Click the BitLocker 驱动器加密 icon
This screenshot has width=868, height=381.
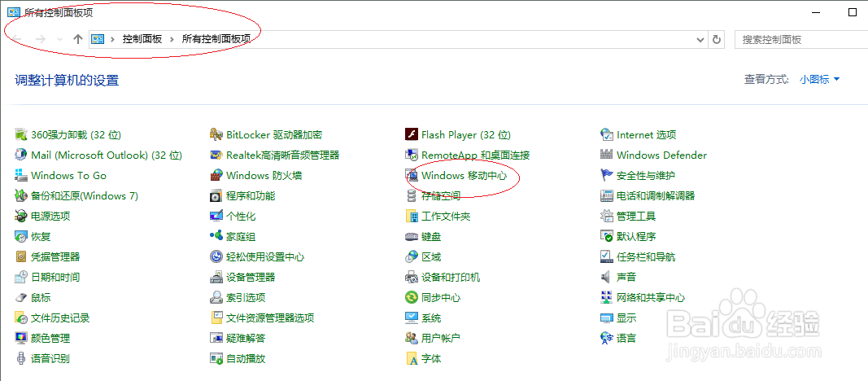pos(216,134)
